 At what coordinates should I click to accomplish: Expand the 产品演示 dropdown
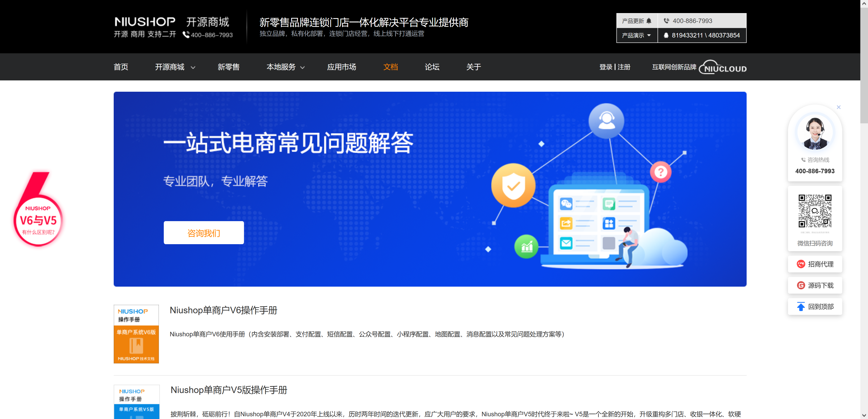(637, 35)
